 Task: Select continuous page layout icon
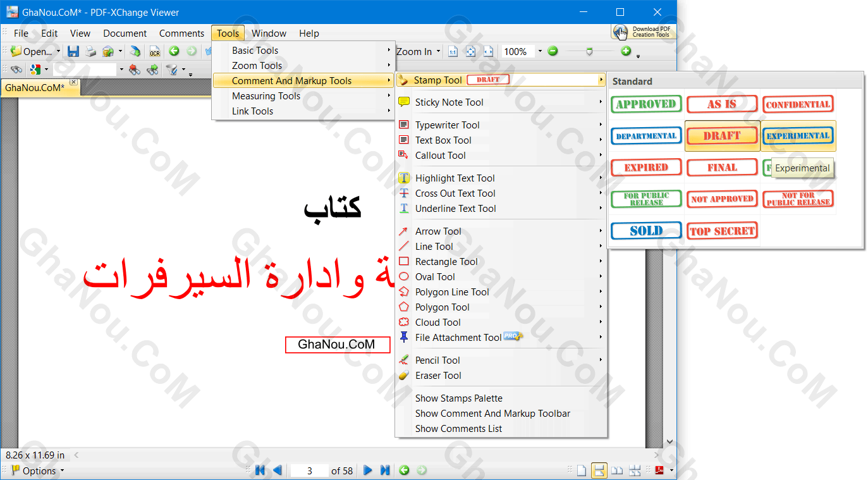(599, 471)
